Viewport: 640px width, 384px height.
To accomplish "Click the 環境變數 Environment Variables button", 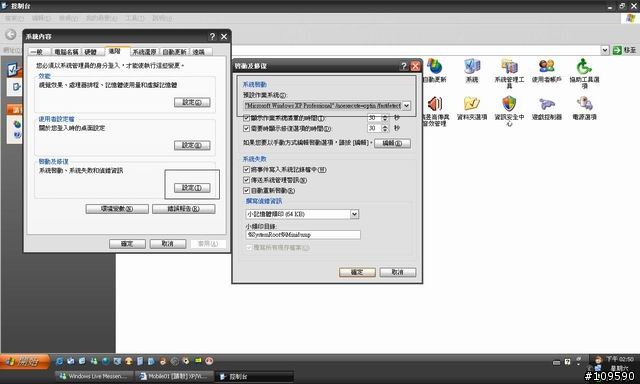I will pyautogui.click(x=117, y=209).
